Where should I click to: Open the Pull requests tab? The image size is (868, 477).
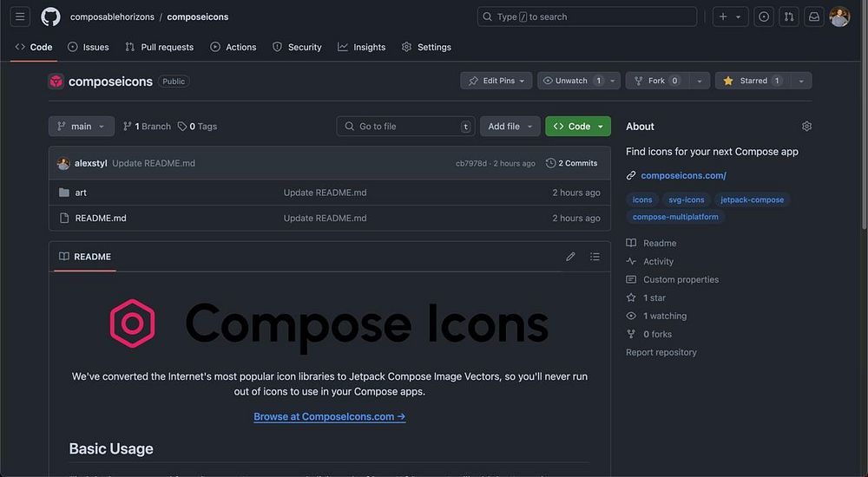[x=160, y=47]
